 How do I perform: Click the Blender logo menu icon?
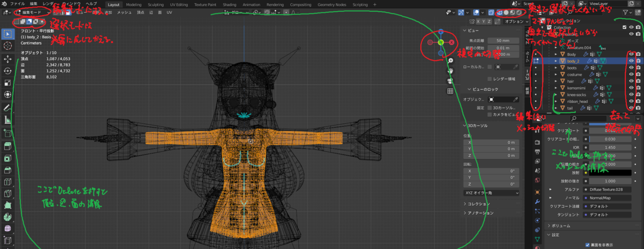(5, 4)
